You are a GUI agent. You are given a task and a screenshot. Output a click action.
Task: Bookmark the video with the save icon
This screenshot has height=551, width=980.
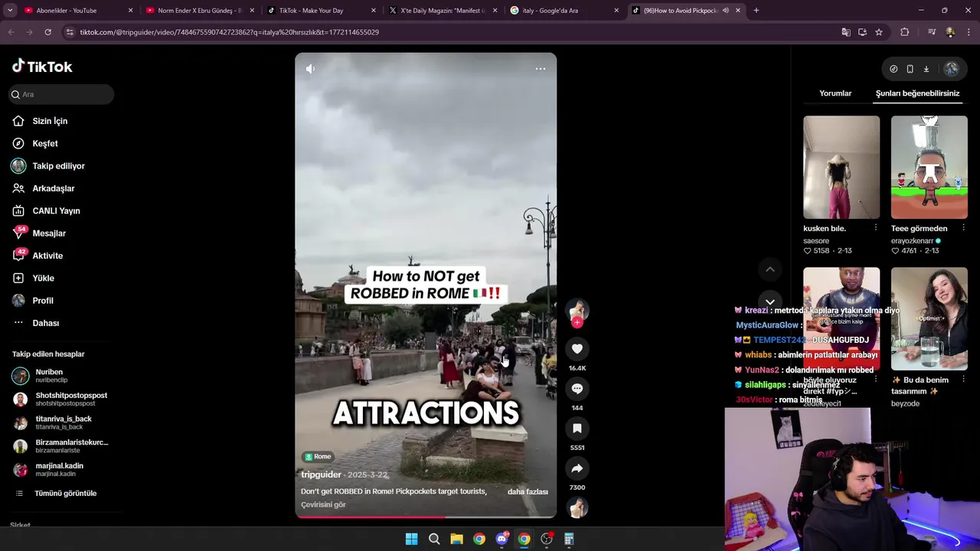(x=577, y=429)
